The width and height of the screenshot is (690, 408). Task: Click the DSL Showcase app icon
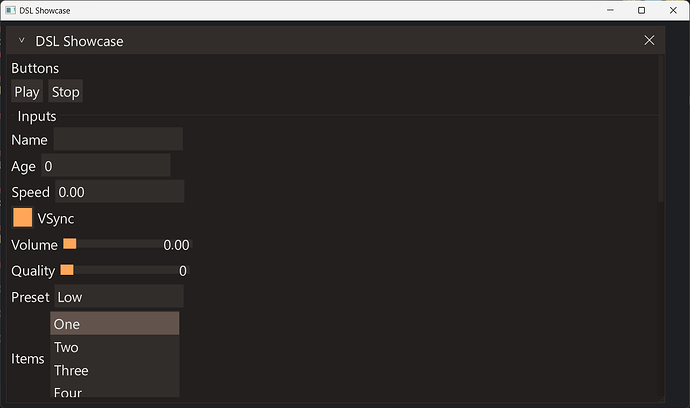[10, 10]
